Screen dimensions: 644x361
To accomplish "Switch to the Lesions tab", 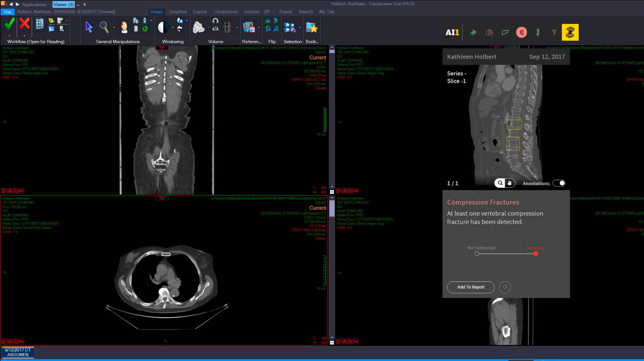I will pos(252,12).
